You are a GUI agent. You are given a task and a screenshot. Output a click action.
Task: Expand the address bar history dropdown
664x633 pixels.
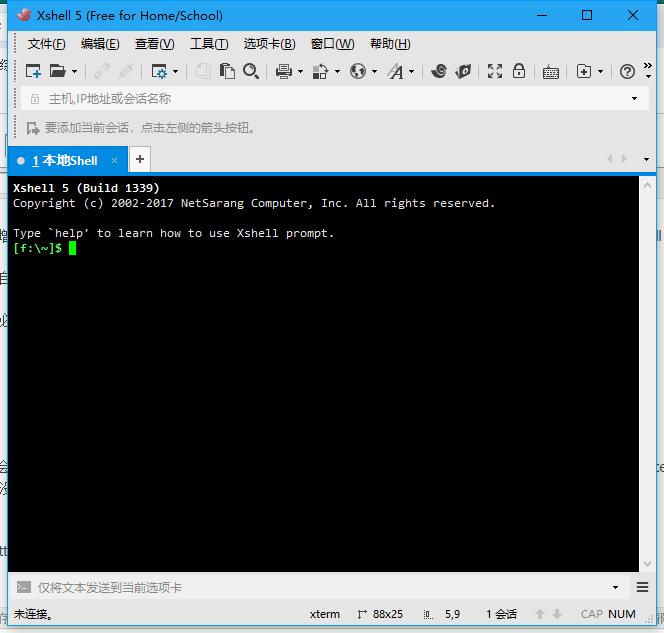634,99
